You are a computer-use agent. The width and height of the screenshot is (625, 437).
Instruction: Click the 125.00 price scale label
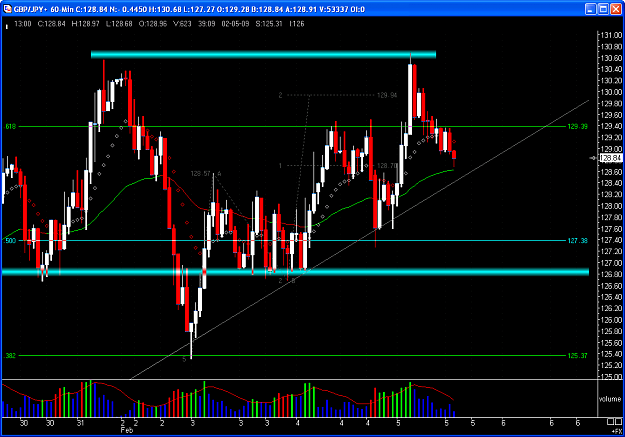coord(612,376)
